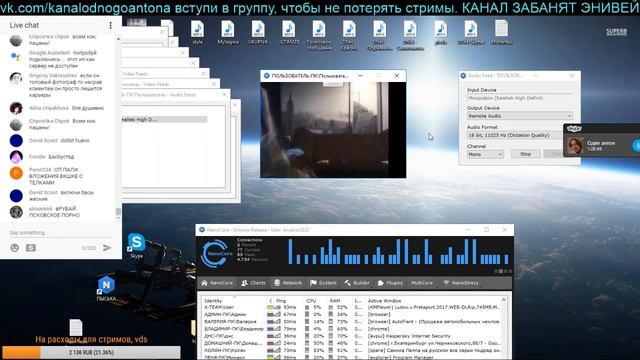
Task: Open Live chat three-dot options menu
Action: [110, 25]
